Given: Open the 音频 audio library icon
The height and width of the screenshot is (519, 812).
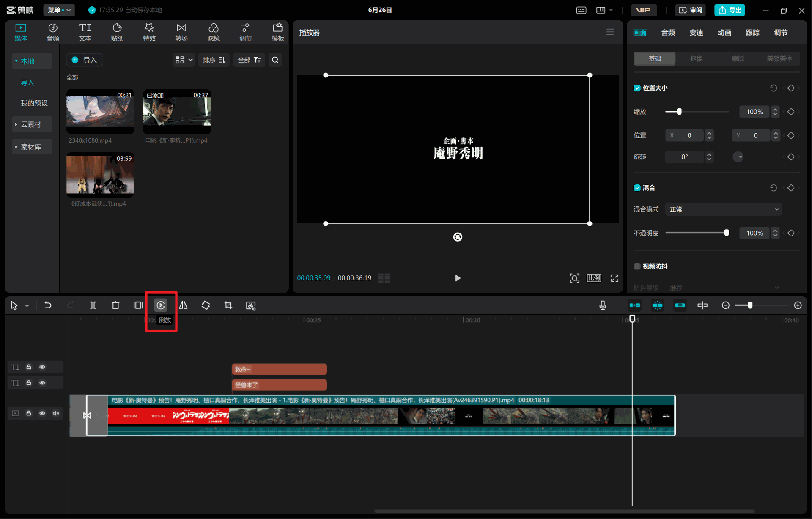Looking at the screenshot, I should tap(53, 33).
